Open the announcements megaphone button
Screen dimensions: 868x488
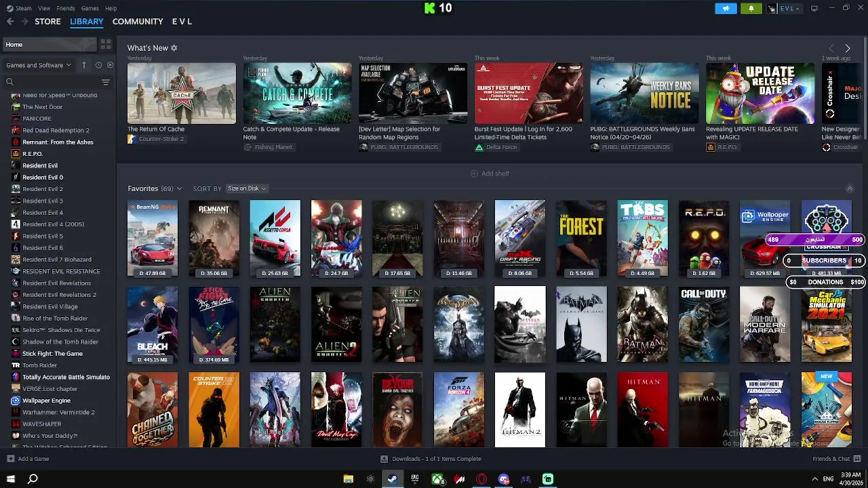[x=726, y=8]
